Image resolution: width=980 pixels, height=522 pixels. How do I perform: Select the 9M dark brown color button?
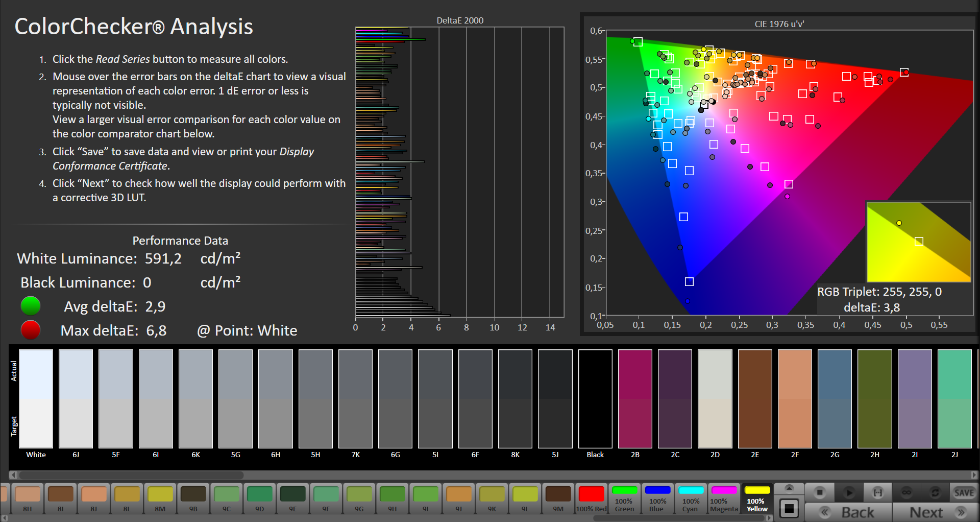(x=558, y=499)
